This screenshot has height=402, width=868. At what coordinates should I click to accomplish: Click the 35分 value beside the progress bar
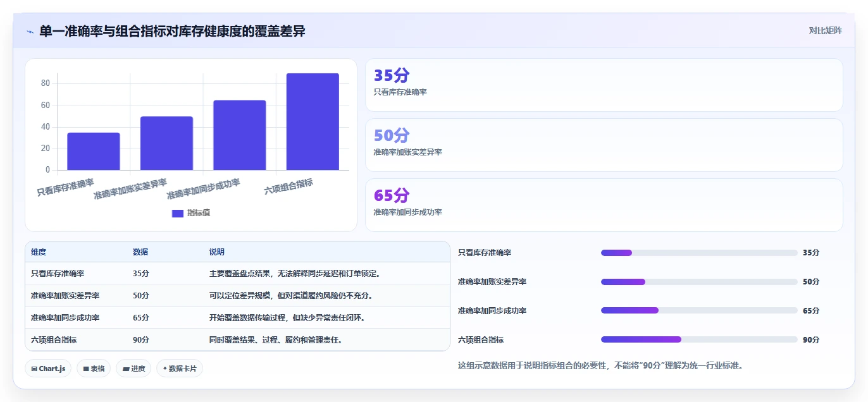811,253
